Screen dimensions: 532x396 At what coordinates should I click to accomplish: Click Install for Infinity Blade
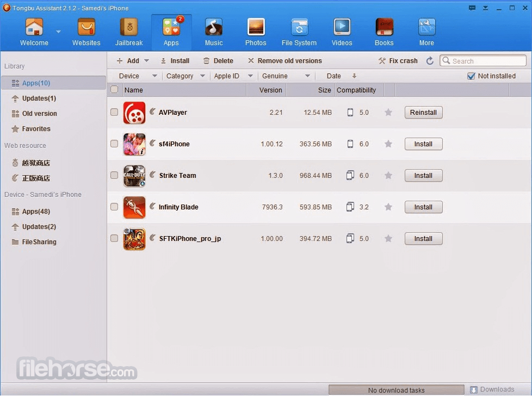click(x=423, y=207)
